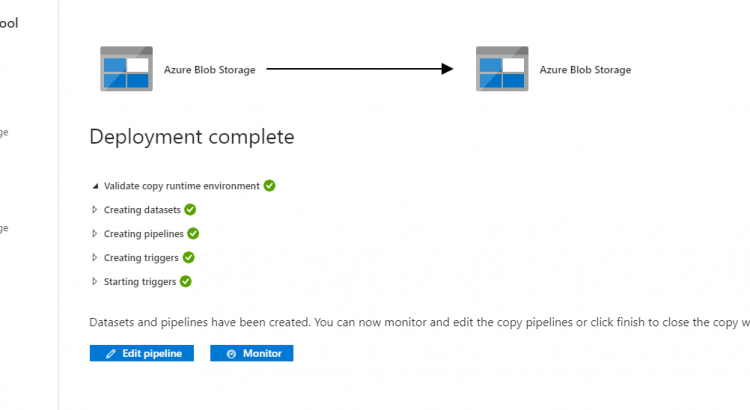Collapse the Validate copy runtime environment triangle

click(x=95, y=186)
